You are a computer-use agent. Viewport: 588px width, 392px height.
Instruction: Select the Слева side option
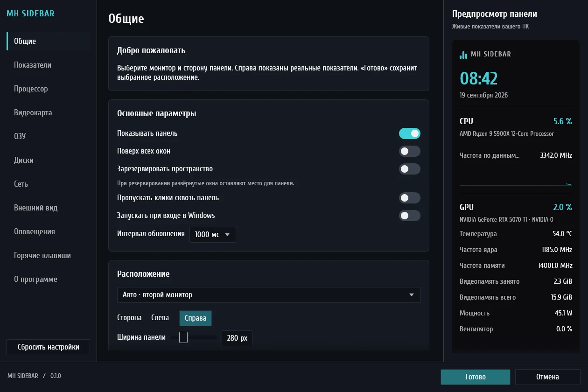coord(160,318)
